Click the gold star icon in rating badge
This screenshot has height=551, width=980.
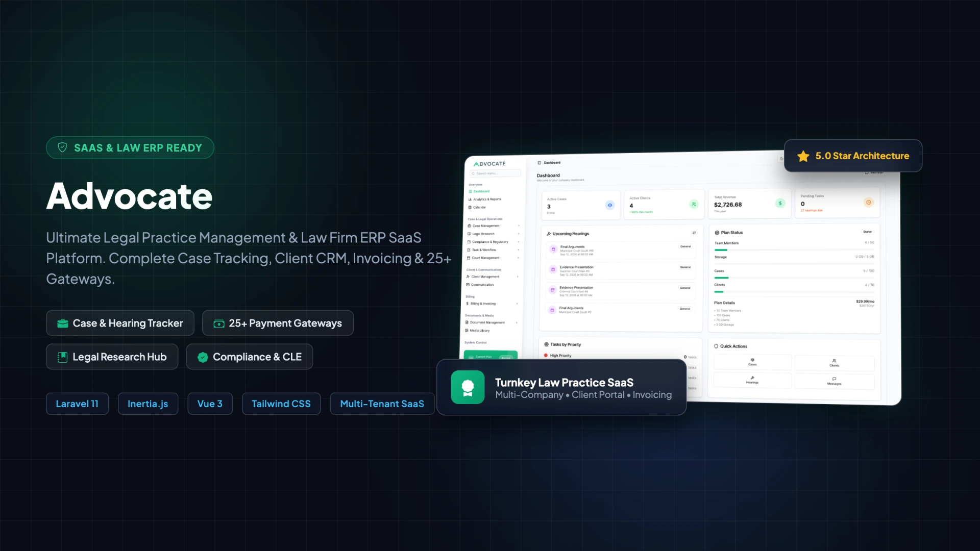pyautogui.click(x=803, y=156)
